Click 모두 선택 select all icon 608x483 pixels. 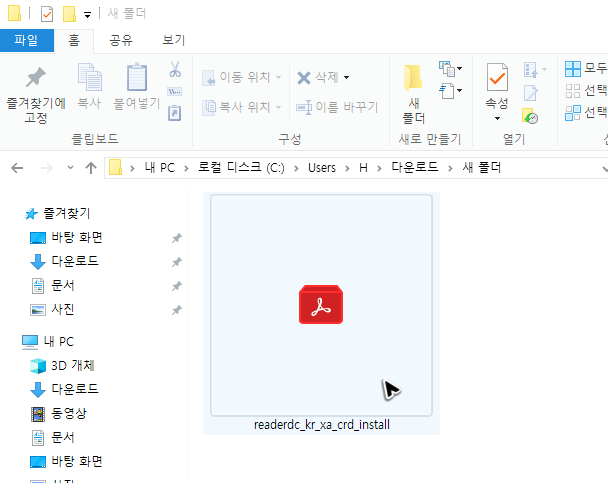click(573, 69)
